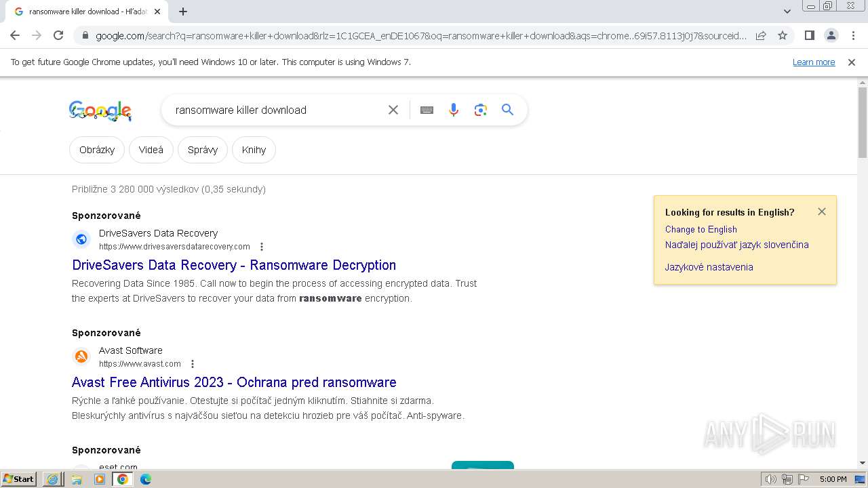Open the on-screen keyboard input tool
Viewport: 868px width, 488px height.
[x=427, y=110]
